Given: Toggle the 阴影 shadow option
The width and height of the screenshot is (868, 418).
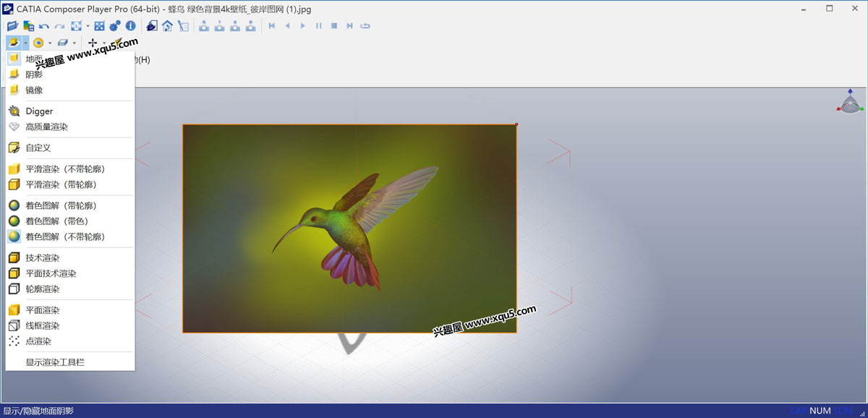Looking at the screenshot, I should tap(34, 74).
